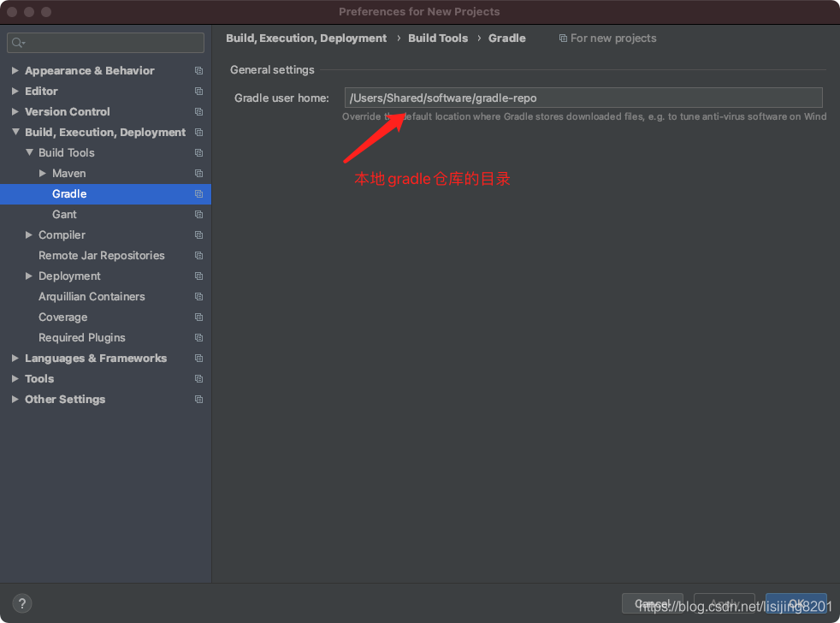Expand the Languages & Frameworks section
Screen dimensions: 840x623
coord(15,359)
